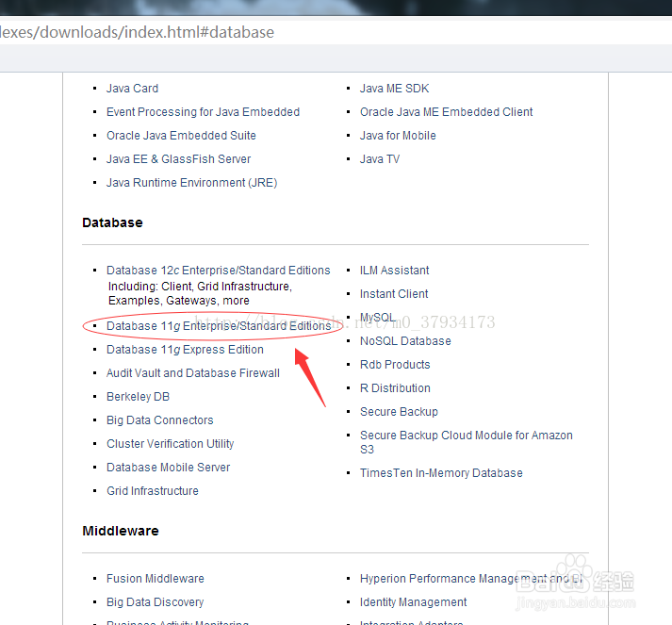Open Oracle Java ME Embedded Client link
This screenshot has width=672, height=625.
(x=446, y=112)
